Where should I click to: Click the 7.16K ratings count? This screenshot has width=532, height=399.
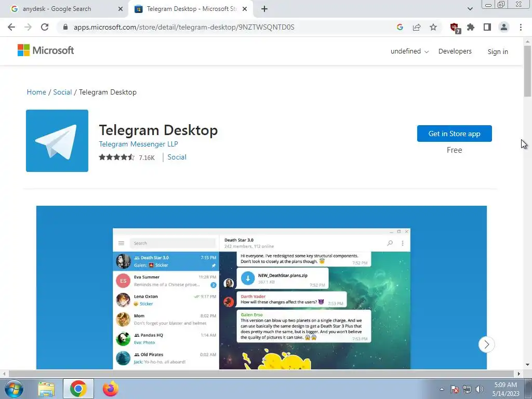(147, 157)
